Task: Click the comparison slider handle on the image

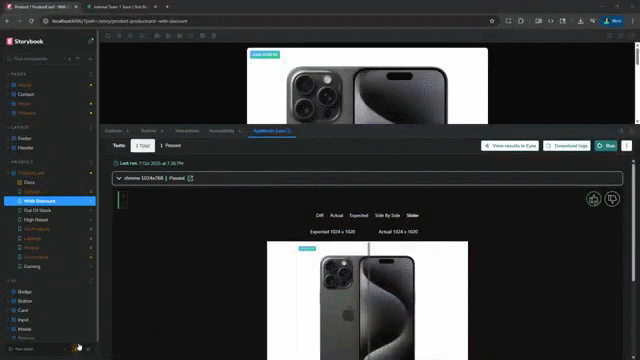Action: [x=369, y=300]
